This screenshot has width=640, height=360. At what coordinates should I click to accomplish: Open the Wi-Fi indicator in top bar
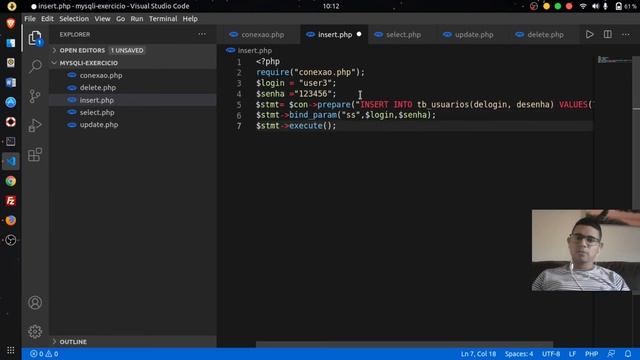click(583, 6)
